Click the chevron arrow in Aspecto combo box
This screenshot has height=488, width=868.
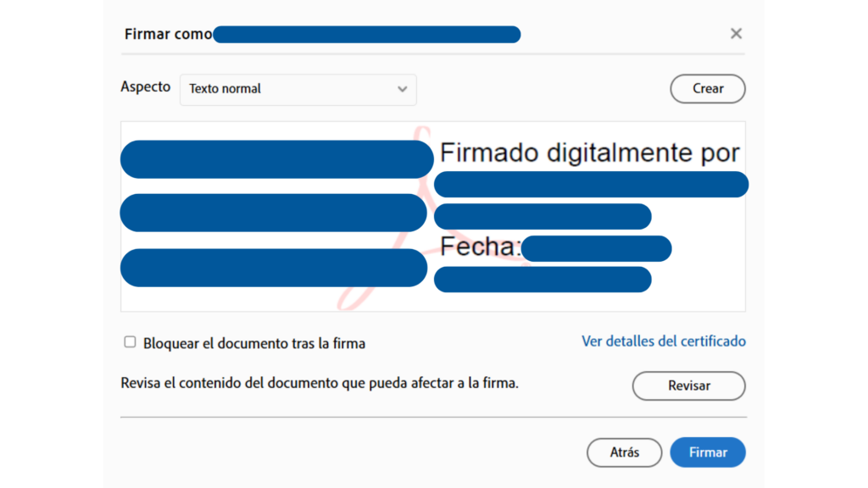click(403, 89)
